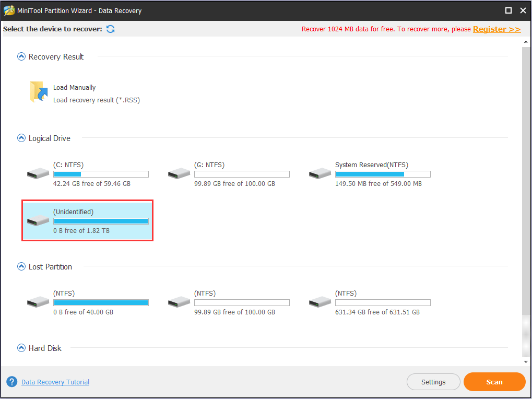The height and width of the screenshot is (399, 532).
Task: Click the System Reserved usage bar
Action: pyautogui.click(x=383, y=174)
